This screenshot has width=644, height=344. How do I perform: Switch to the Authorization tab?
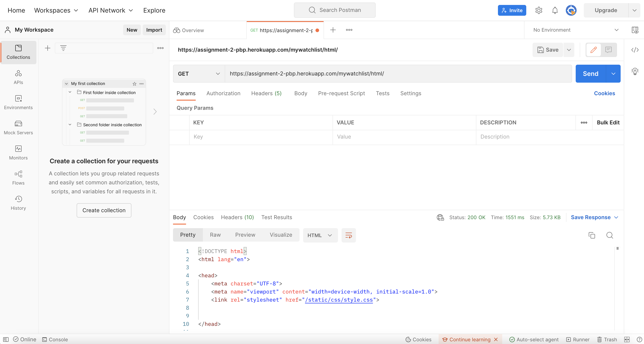(223, 93)
